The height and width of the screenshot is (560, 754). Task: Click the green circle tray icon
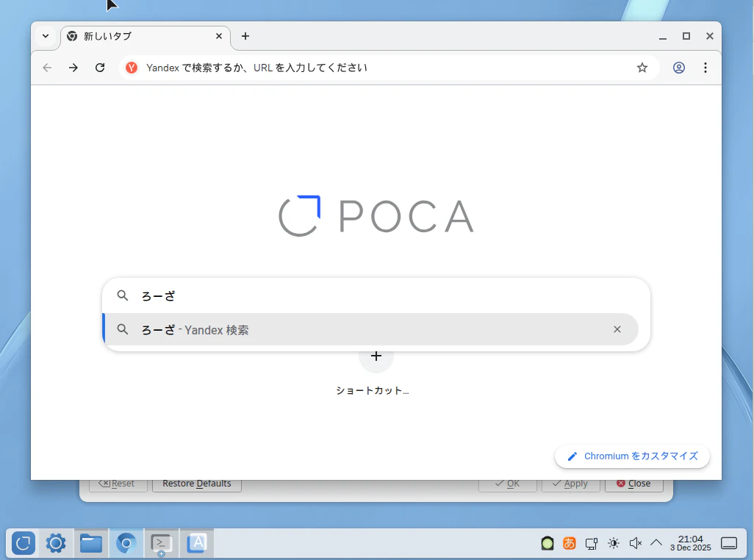click(x=547, y=543)
